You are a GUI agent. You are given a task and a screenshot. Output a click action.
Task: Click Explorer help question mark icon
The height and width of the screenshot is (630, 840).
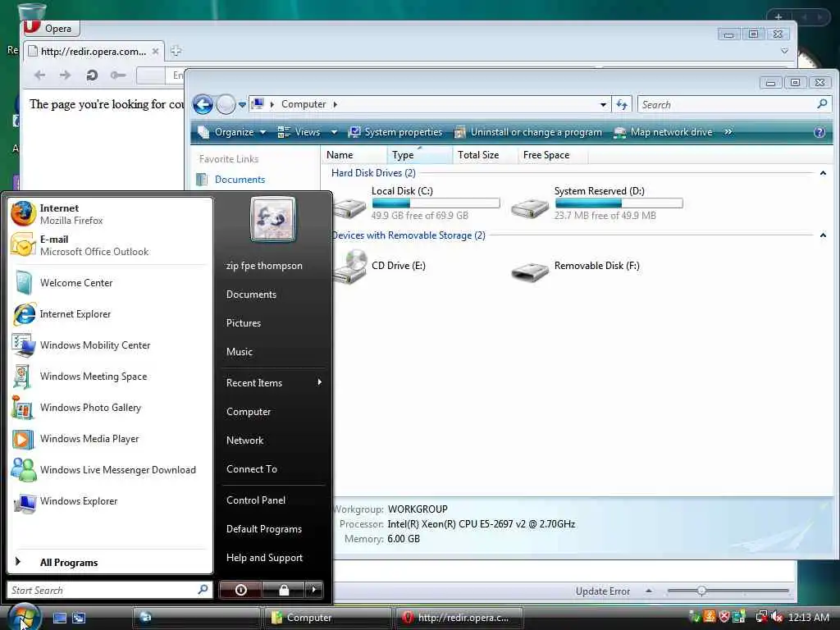(x=819, y=132)
